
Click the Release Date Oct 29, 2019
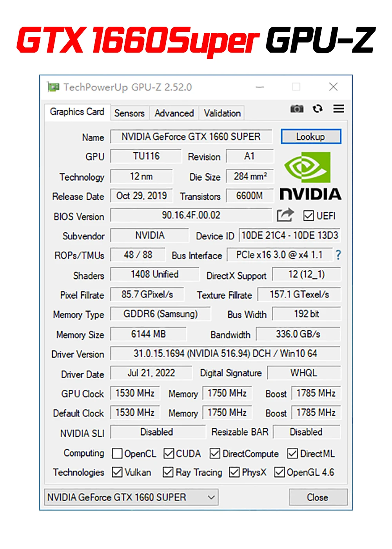point(142,195)
